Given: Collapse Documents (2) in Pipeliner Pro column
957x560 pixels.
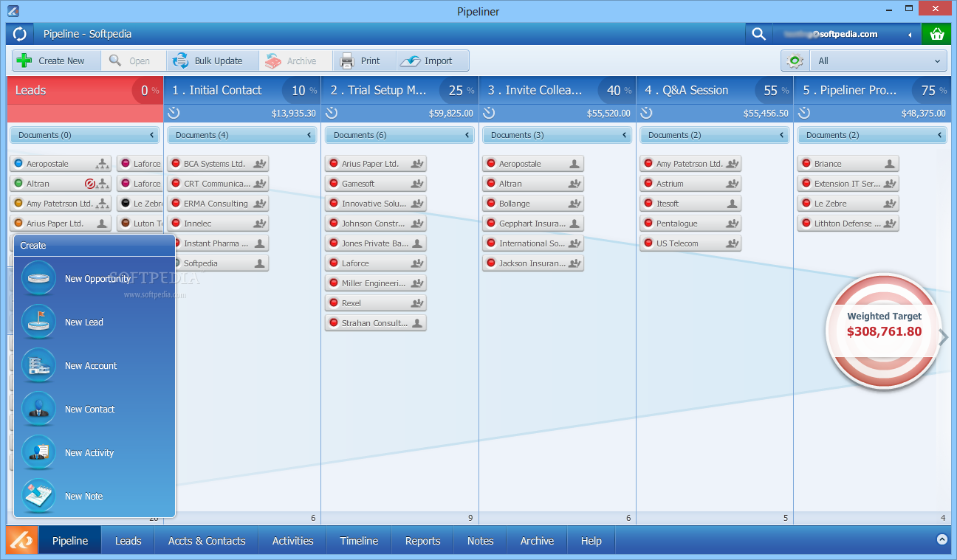Looking at the screenshot, I should tap(939, 135).
